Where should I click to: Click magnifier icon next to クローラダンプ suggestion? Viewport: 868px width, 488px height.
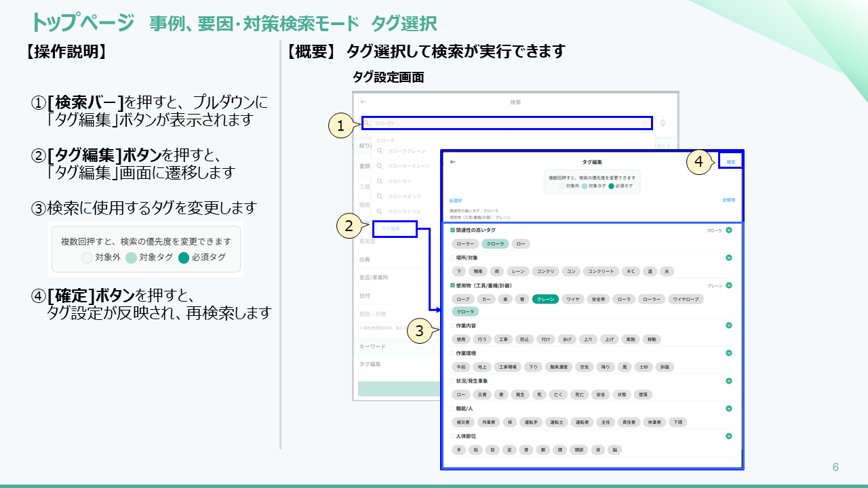click(x=380, y=197)
